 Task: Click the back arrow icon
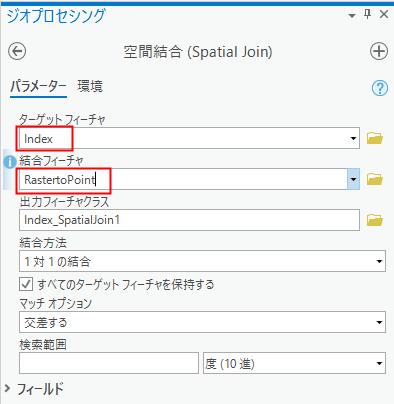pyautogui.click(x=17, y=52)
